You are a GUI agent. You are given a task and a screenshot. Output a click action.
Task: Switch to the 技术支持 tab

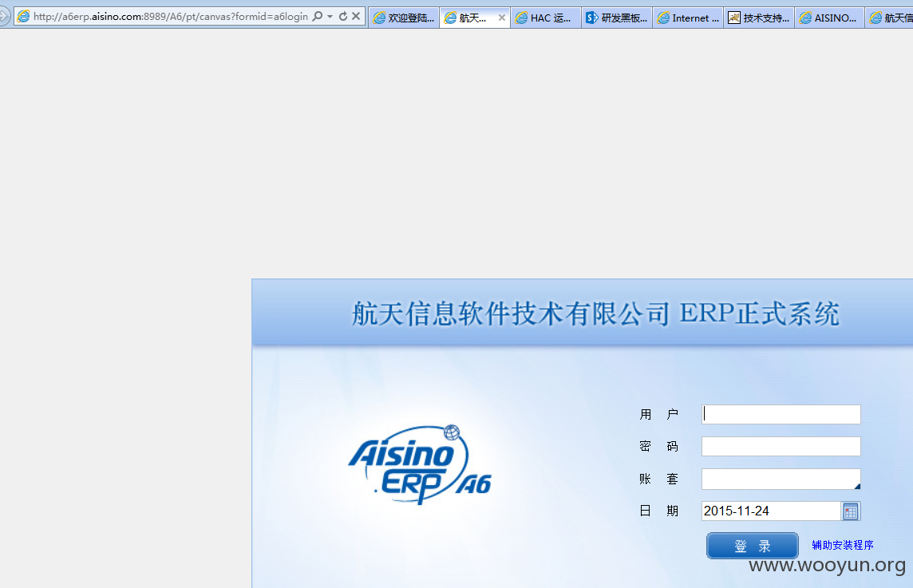pos(759,18)
